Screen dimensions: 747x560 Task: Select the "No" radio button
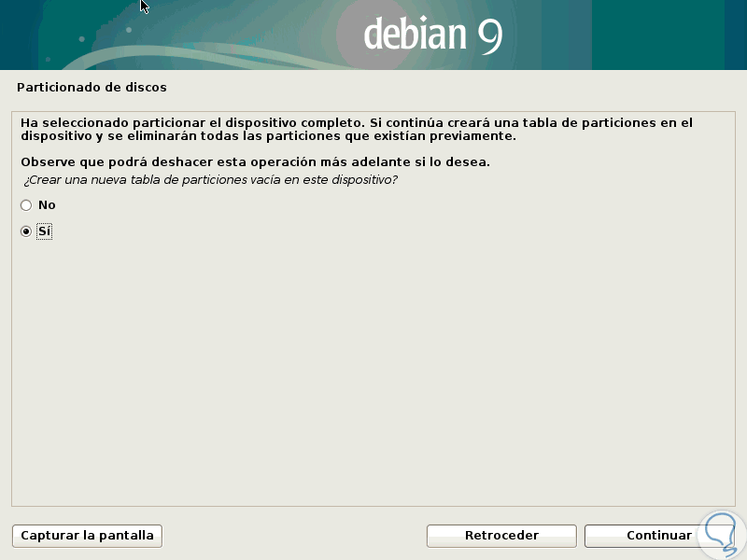click(26, 205)
